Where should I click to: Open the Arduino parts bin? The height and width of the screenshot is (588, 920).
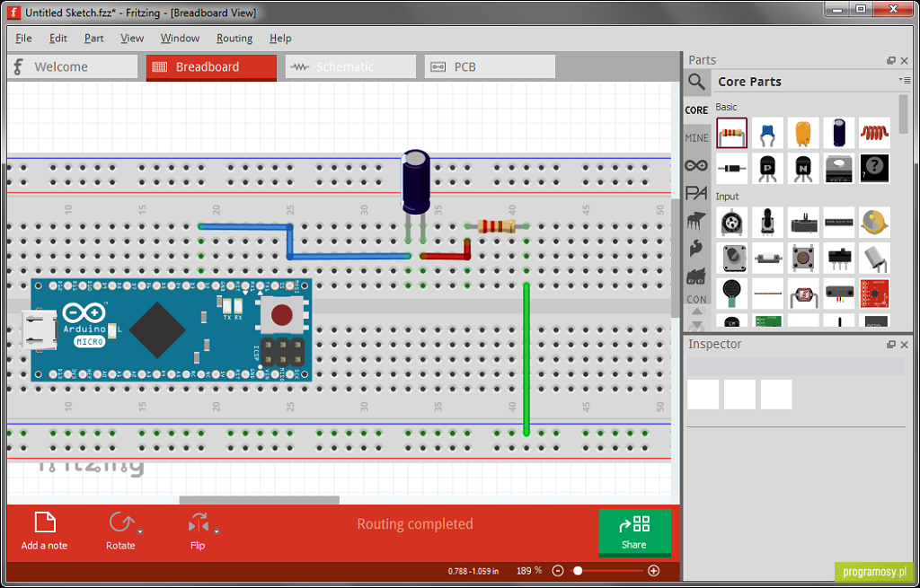click(x=696, y=165)
